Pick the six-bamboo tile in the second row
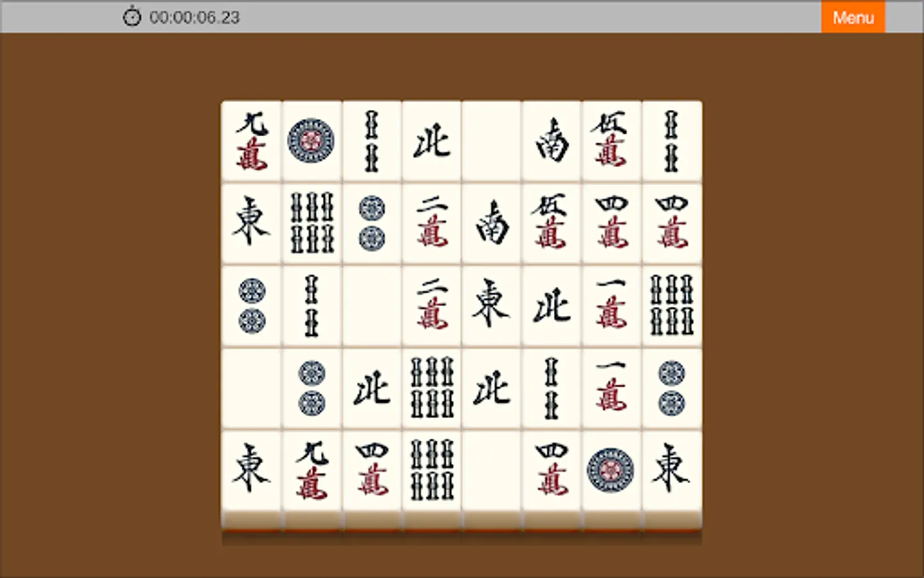Screen dimensions: 924x578 tap(311, 223)
